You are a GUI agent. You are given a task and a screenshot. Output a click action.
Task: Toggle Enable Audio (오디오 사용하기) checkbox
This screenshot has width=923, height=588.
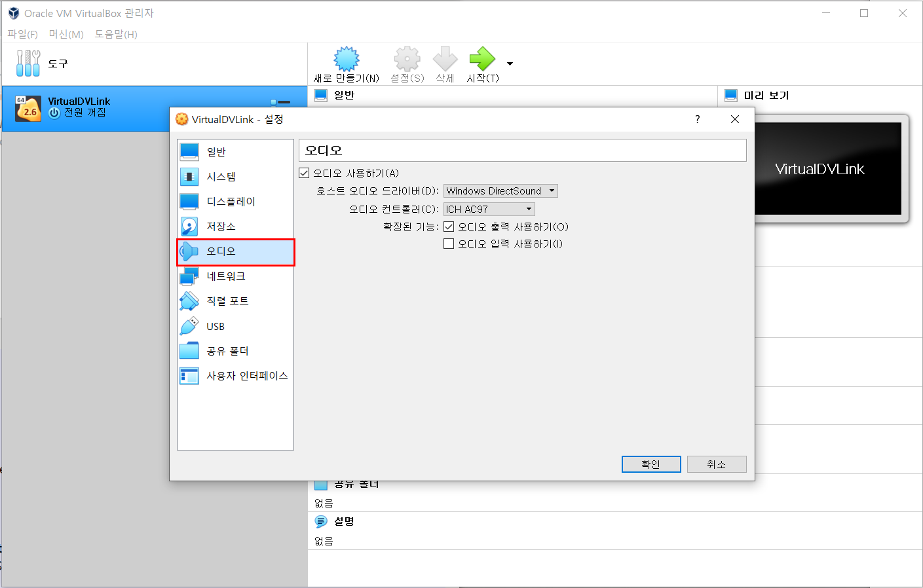(304, 173)
